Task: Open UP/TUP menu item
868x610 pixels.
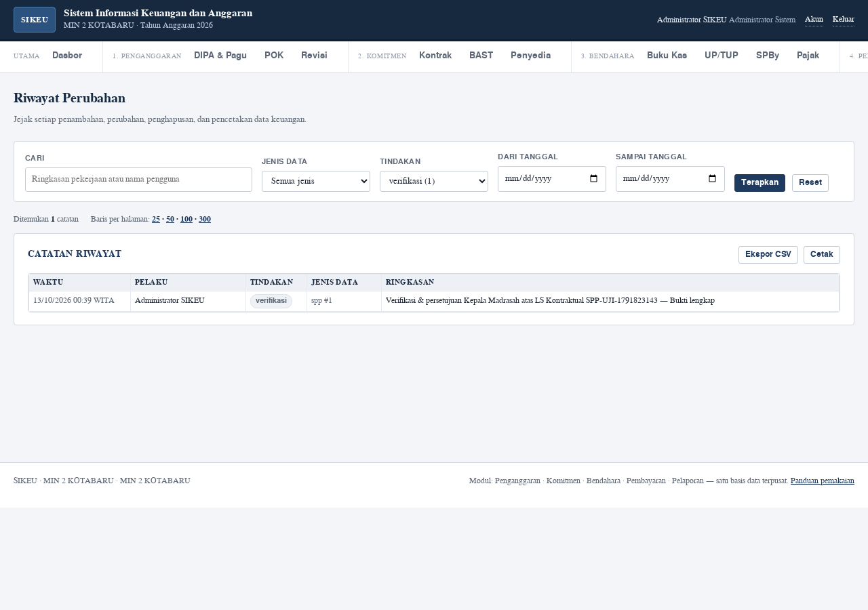Action: pos(722,56)
